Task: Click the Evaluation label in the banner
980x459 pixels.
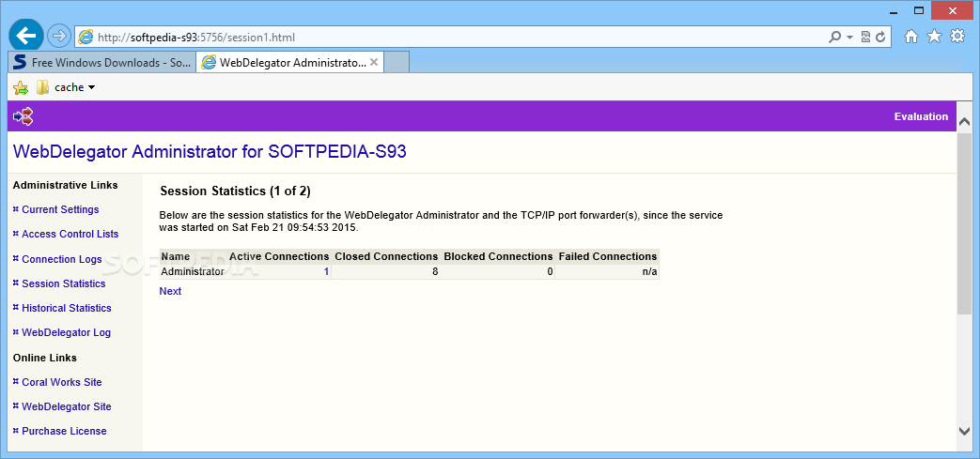Action: (921, 116)
